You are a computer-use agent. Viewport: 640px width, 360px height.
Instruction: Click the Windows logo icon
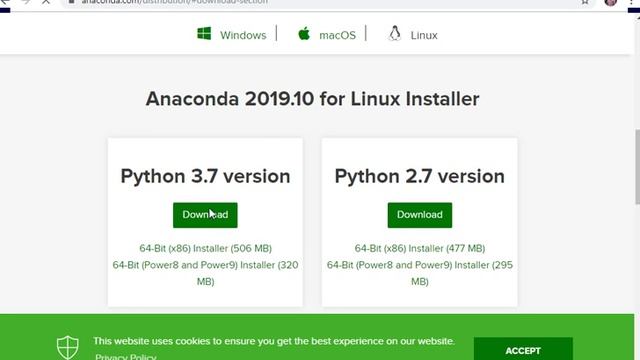[x=204, y=33]
